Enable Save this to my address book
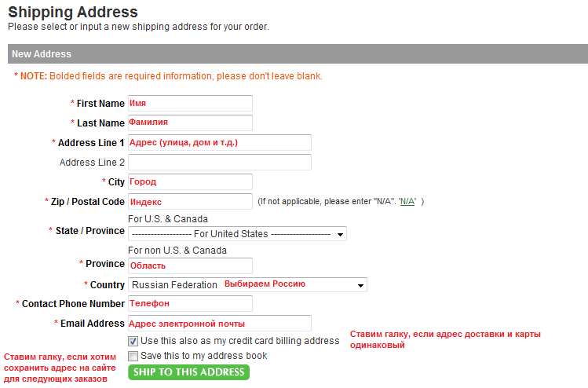The image size is (588, 388). pos(133,356)
